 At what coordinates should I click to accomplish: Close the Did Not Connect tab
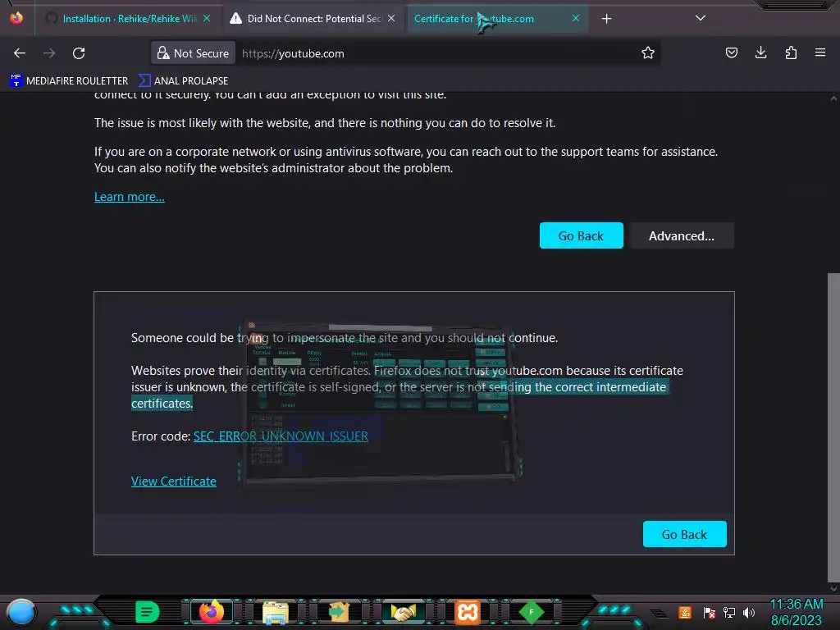click(x=391, y=18)
